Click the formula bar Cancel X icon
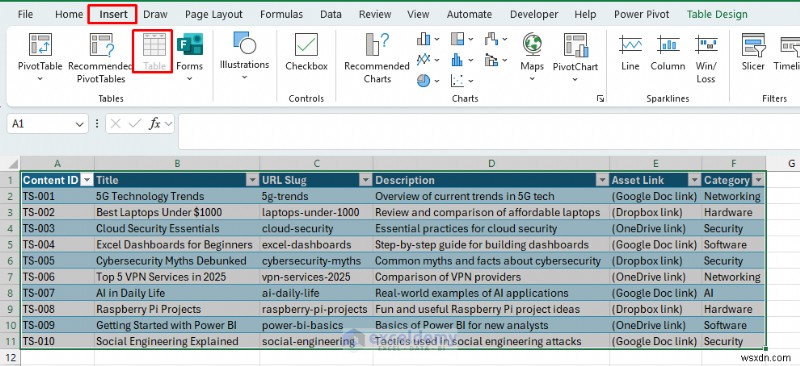This screenshot has width=800, height=366. click(x=116, y=124)
